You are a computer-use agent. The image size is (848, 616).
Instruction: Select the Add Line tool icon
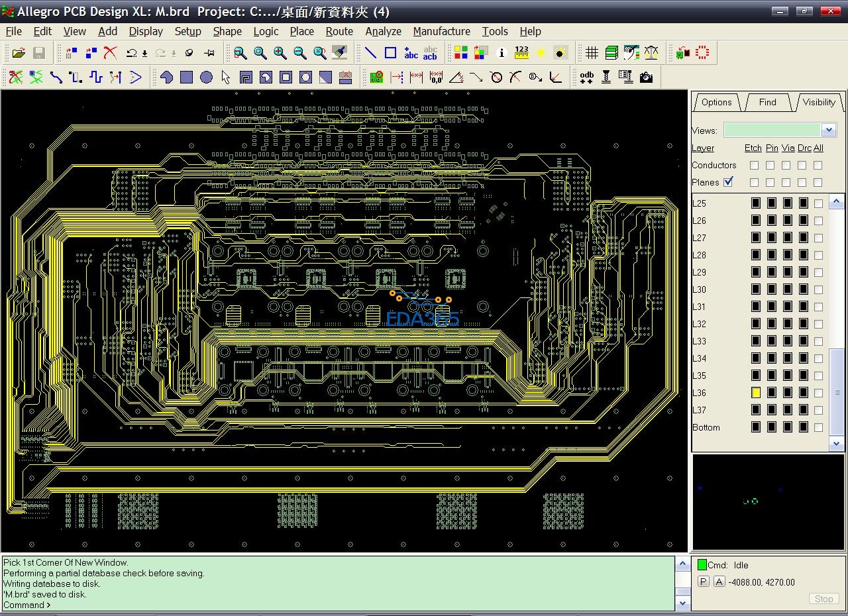371,53
